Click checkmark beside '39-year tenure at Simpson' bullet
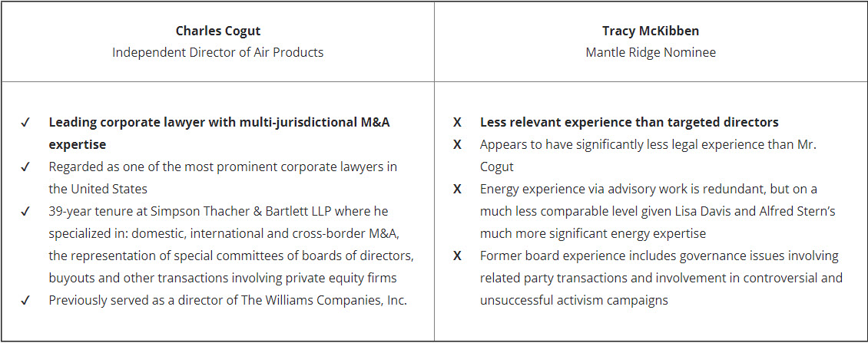The width and height of the screenshot is (868, 343). click(25, 211)
